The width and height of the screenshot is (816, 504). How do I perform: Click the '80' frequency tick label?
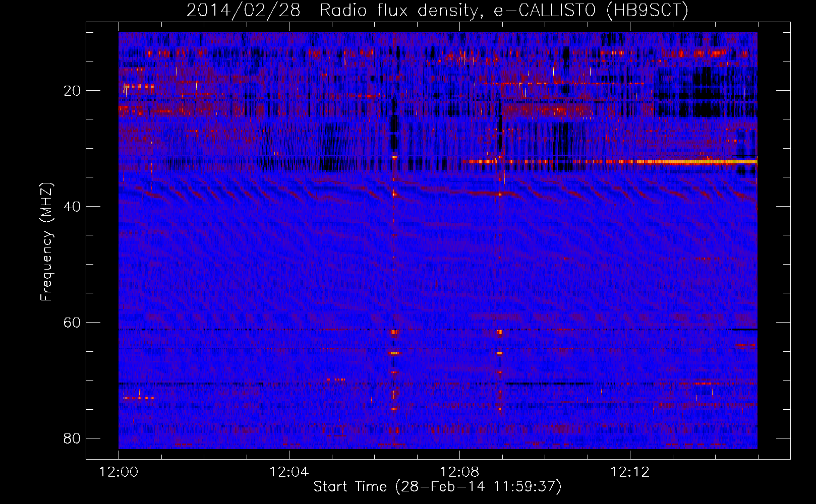pyautogui.click(x=72, y=438)
